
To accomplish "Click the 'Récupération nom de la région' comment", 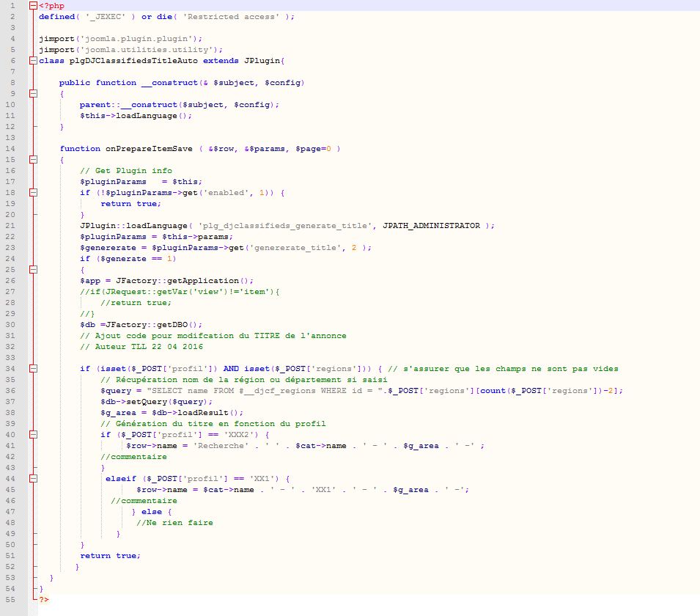I will pos(244,380).
